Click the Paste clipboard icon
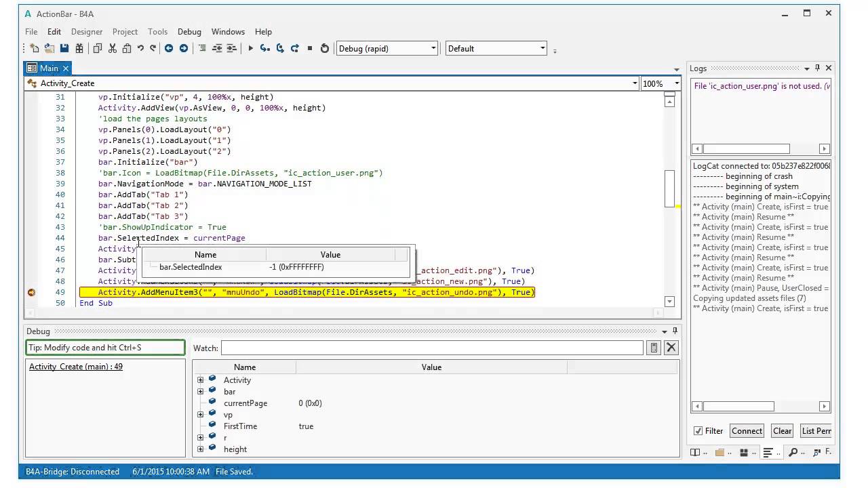 pos(127,48)
